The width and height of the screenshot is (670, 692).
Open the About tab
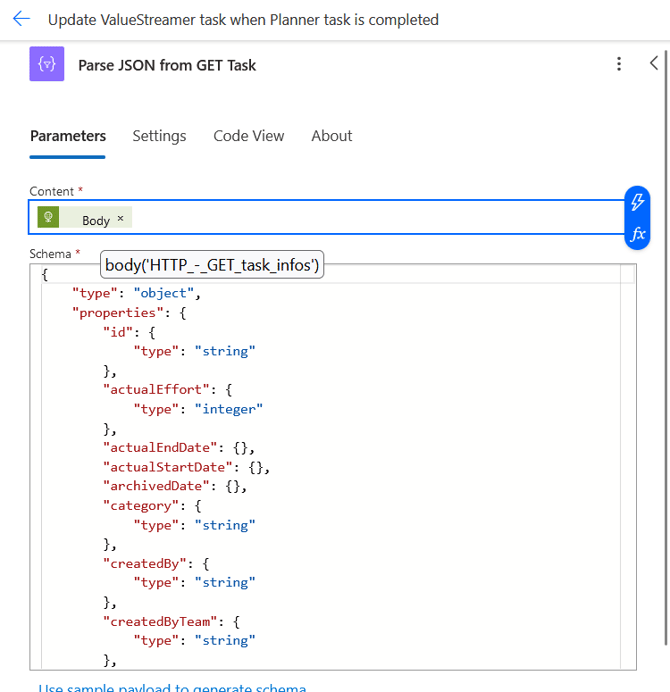coord(331,136)
